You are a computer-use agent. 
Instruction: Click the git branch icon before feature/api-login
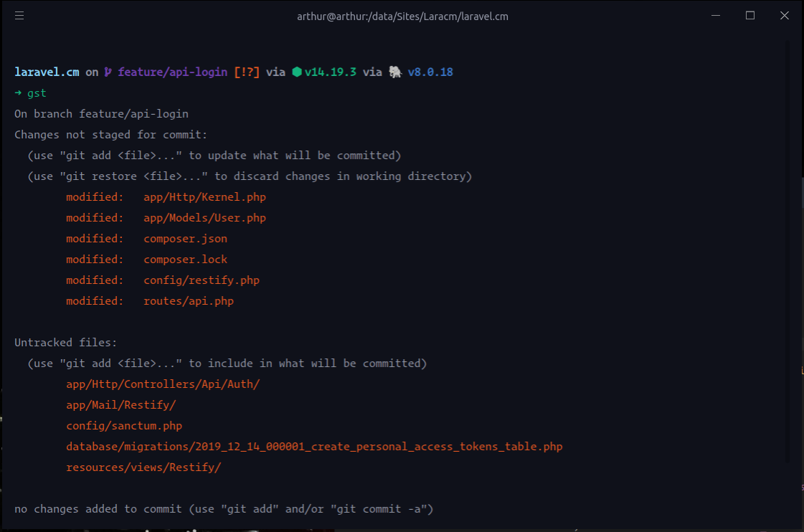point(107,72)
